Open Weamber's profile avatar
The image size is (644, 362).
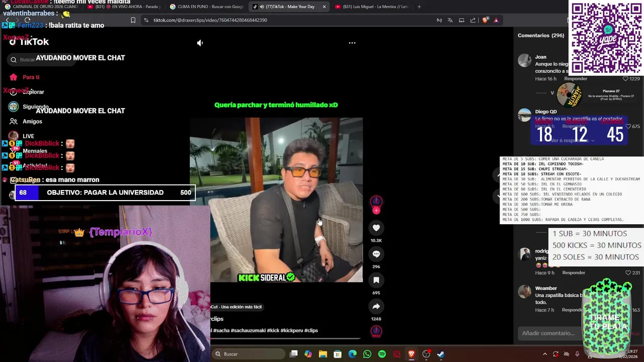click(x=525, y=292)
